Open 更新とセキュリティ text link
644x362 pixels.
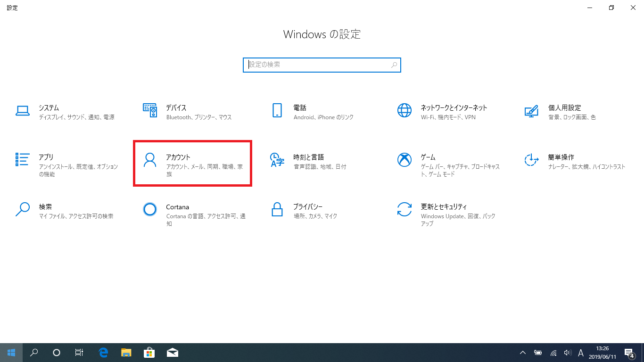[x=444, y=207]
